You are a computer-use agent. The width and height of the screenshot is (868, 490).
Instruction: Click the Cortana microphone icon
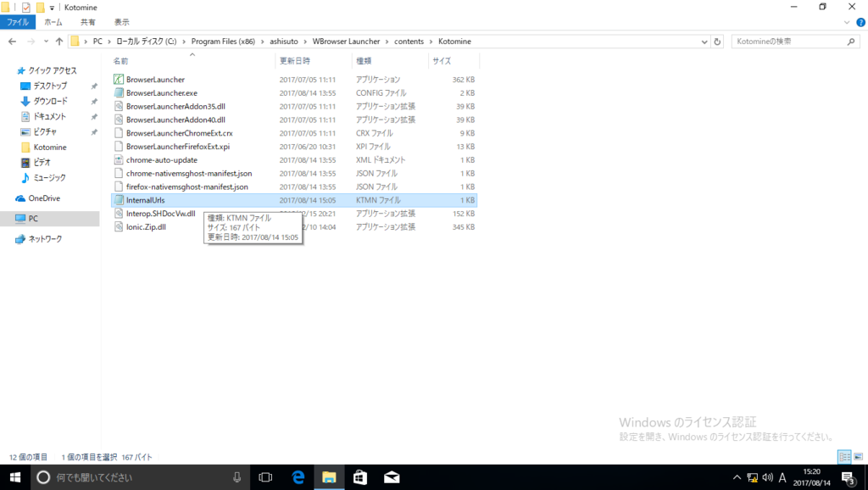[237, 477]
